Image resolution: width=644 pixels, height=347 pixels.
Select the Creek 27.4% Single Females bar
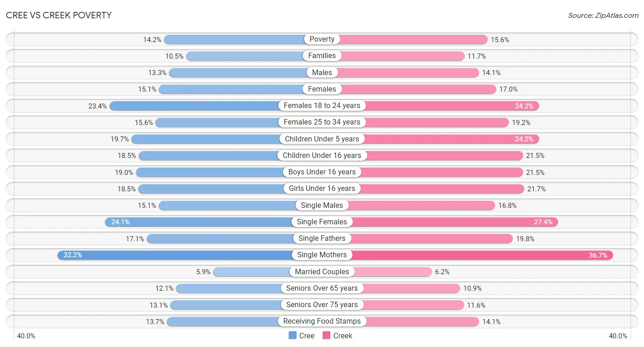click(440, 222)
